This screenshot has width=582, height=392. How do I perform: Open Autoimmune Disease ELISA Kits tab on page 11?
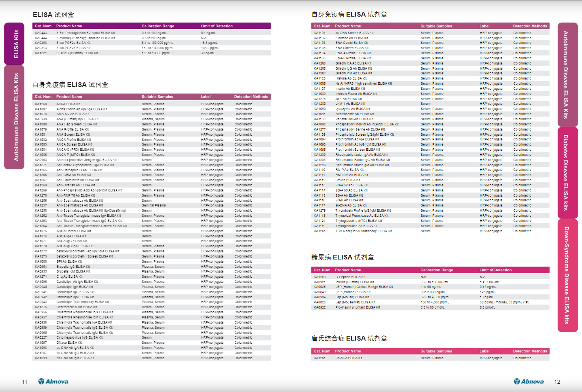click(14, 117)
